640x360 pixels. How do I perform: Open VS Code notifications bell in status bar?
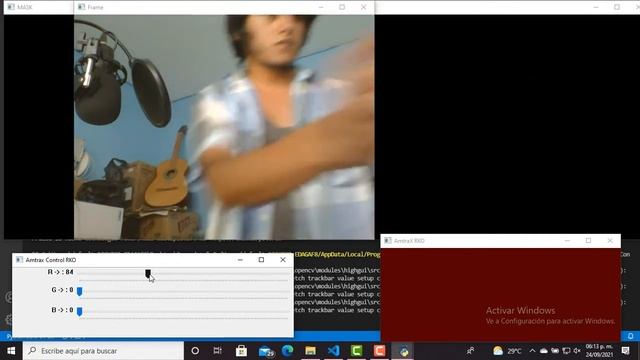click(631, 336)
